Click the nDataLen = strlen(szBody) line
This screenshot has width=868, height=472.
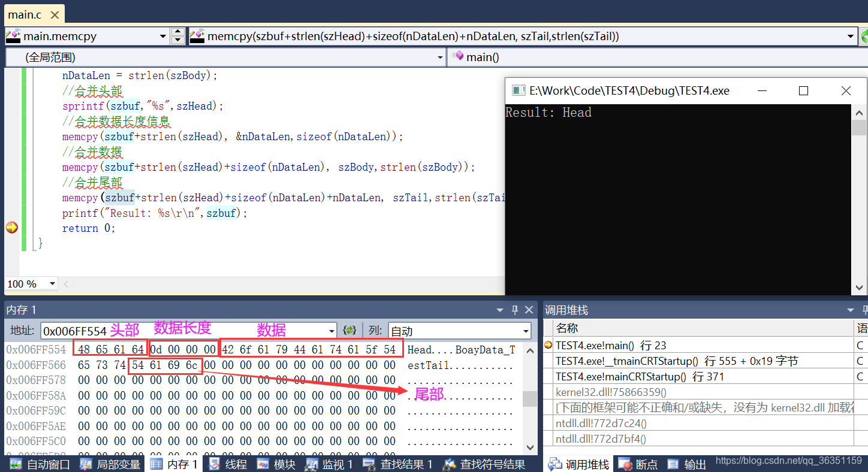click(140, 75)
